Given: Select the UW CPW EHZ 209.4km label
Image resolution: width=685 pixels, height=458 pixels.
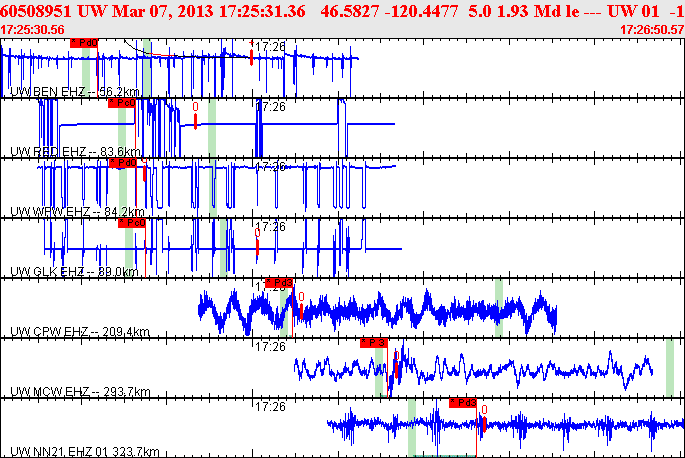Looking at the screenshot, I should tap(80, 331).
